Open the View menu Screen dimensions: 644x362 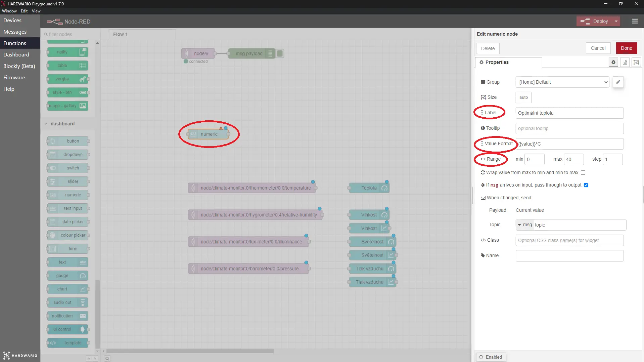(x=36, y=11)
